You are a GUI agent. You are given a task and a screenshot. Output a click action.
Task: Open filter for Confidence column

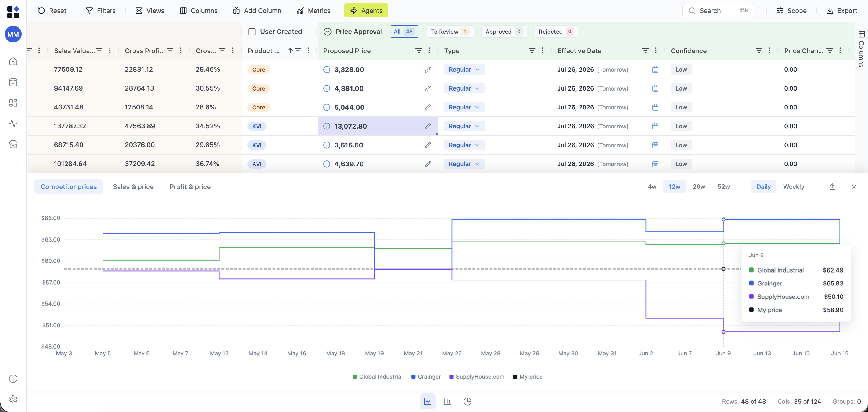pyautogui.click(x=758, y=50)
